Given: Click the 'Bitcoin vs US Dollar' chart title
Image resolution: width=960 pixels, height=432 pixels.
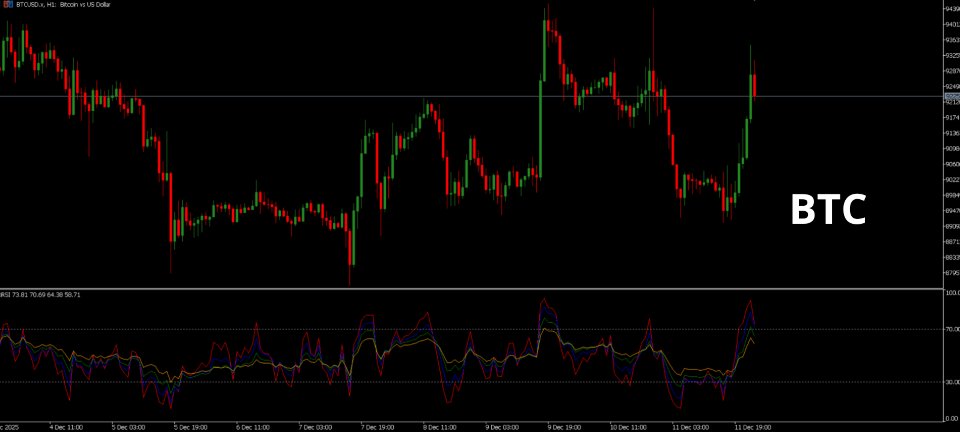Looking at the screenshot, I should coord(84,4).
